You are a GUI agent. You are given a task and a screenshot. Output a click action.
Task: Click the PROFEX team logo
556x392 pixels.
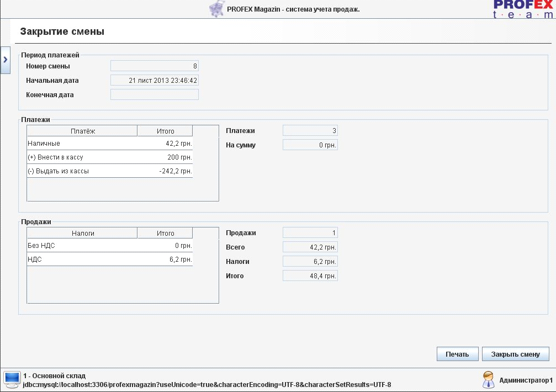pyautogui.click(x=523, y=9)
